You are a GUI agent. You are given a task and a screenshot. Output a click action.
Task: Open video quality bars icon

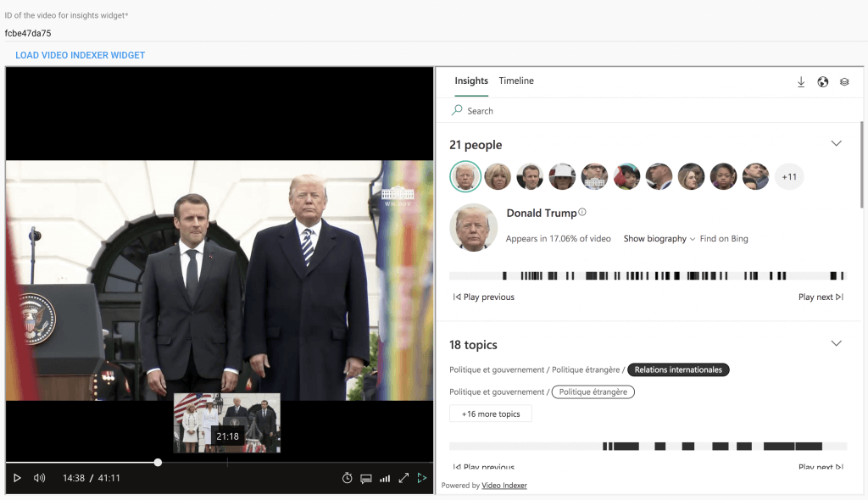(385, 479)
